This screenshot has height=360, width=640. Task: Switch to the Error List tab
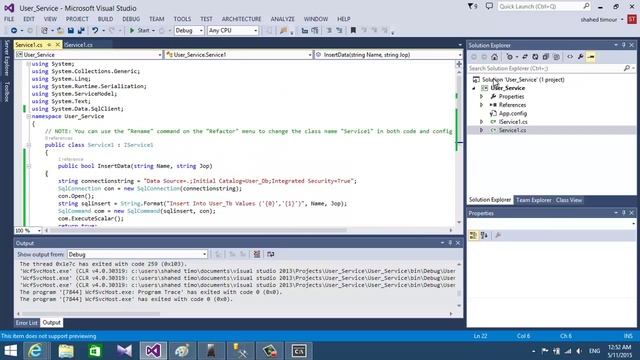[x=27, y=323]
